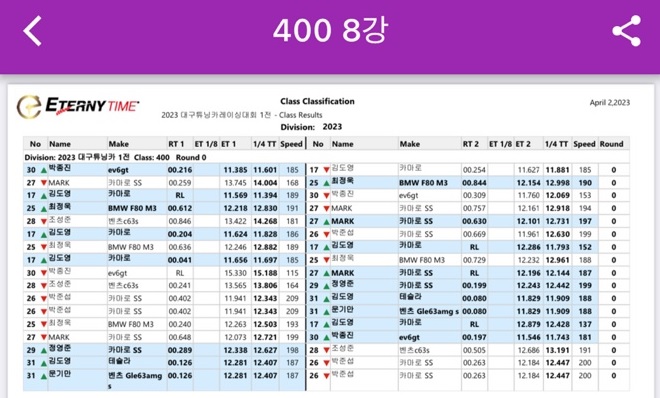Tap the back arrow icon
The height and width of the screenshot is (398, 660).
coord(32,31)
